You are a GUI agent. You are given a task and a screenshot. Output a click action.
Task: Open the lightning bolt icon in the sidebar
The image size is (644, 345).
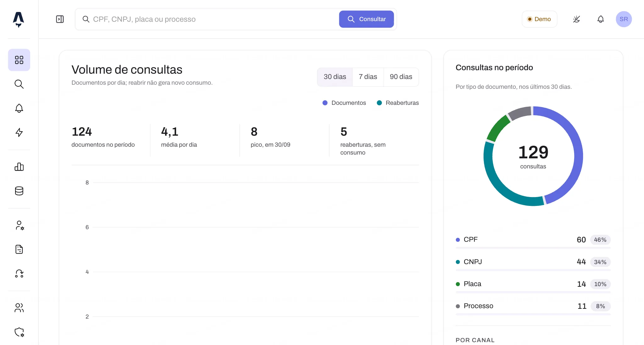tap(19, 132)
